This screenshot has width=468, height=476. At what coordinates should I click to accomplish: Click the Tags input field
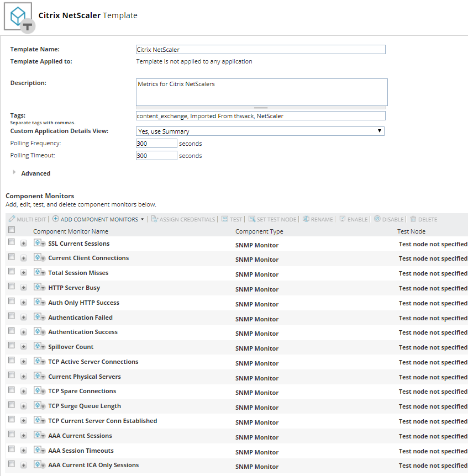tap(261, 115)
